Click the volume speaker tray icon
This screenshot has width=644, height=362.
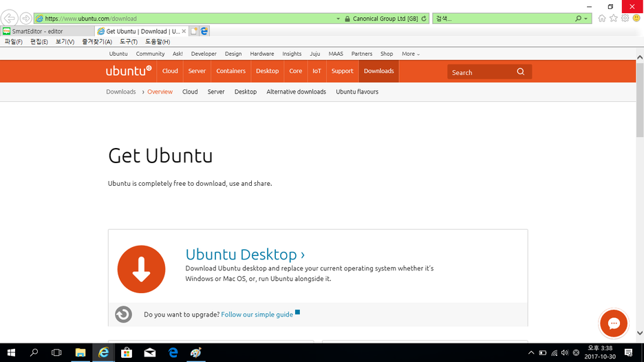click(x=565, y=352)
